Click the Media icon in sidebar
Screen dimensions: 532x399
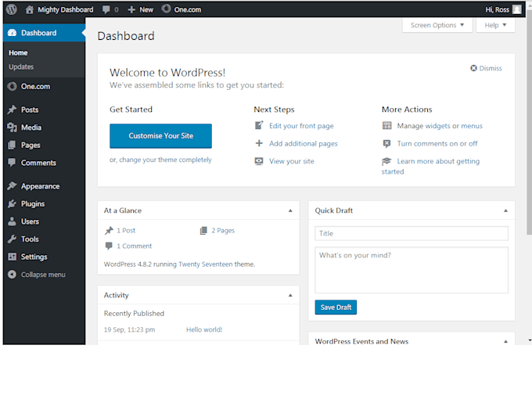pos(12,128)
